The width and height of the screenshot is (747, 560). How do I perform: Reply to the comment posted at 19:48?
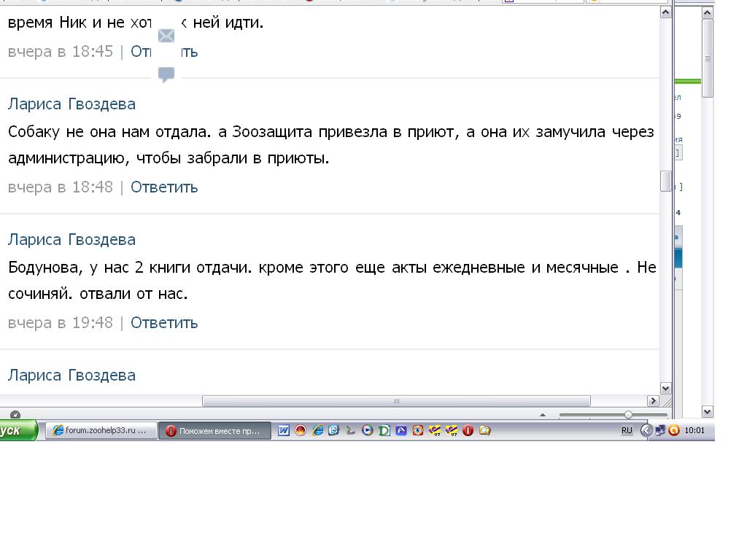(x=164, y=322)
